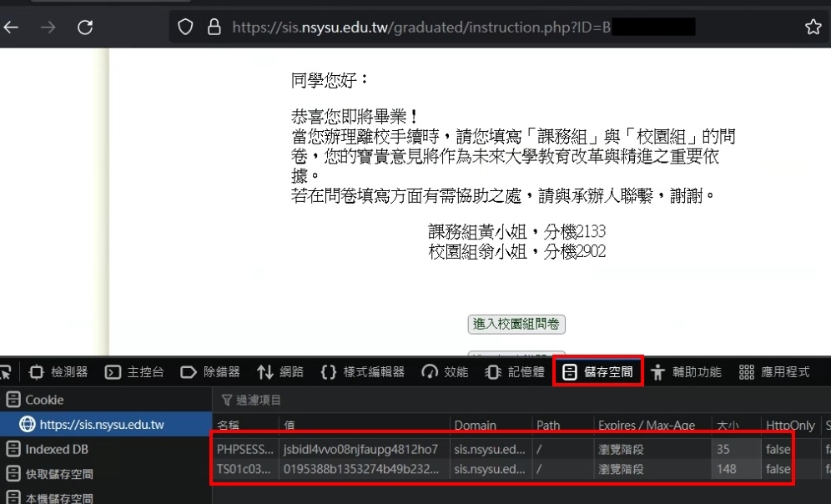Go back using the browser back arrow
The image size is (831, 504).
(x=11, y=27)
